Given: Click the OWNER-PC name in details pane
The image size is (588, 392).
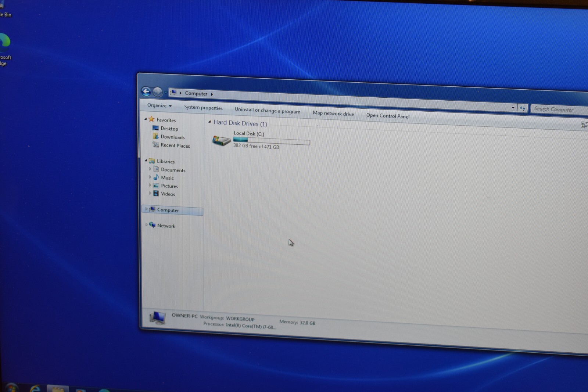Looking at the screenshot, I should pos(184,316).
